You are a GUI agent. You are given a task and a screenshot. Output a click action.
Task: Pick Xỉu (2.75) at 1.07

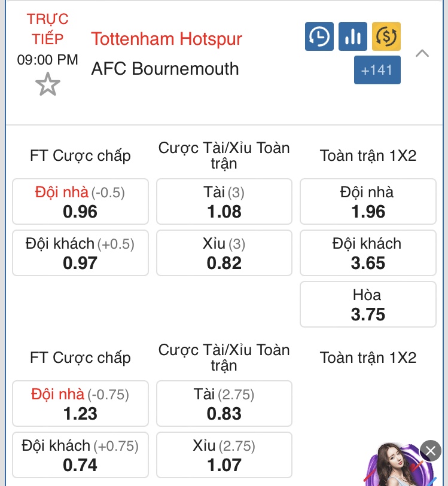[224, 455]
